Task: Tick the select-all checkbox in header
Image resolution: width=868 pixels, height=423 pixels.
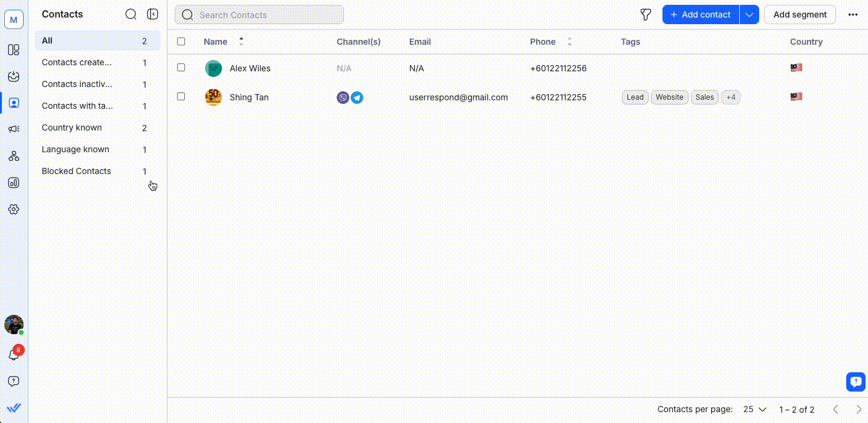Action: click(181, 42)
